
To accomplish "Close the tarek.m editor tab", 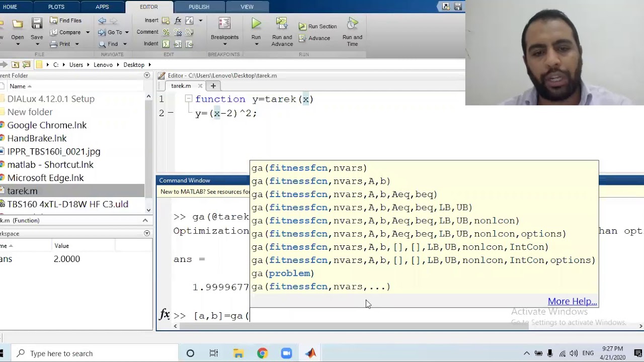I will [200, 86].
